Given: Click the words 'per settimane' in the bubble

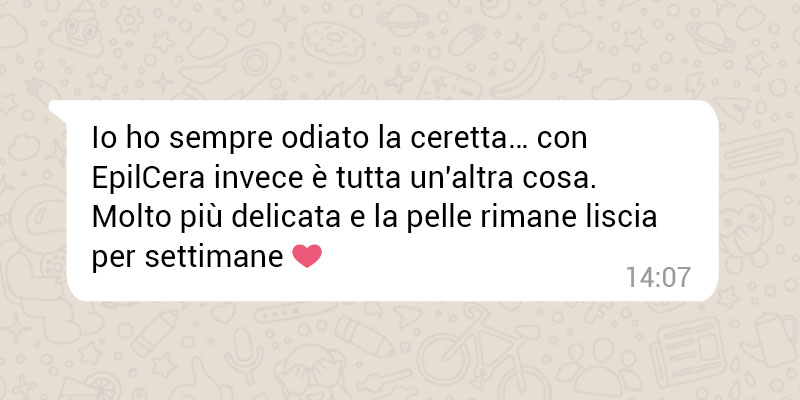Looking at the screenshot, I should (187, 258).
